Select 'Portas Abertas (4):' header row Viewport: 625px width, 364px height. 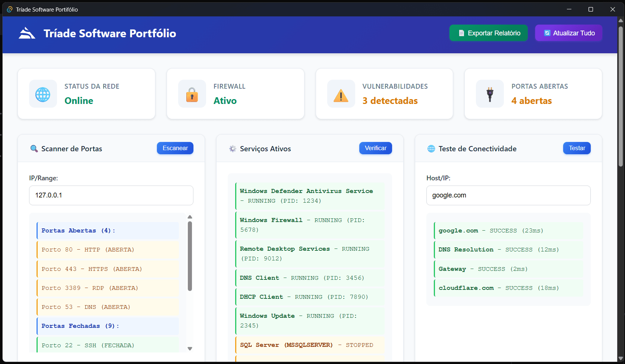(108, 231)
